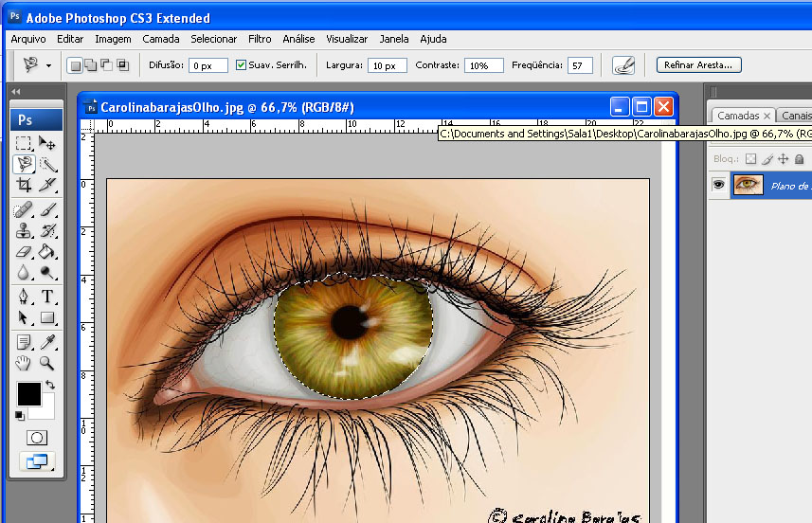This screenshot has height=523, width=812.
Task: Open the Camada menu
Action: click(x=161, y=39)
